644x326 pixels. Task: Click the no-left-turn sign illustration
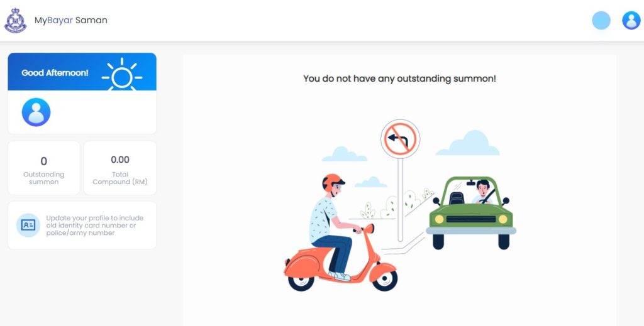coord(400,139)
